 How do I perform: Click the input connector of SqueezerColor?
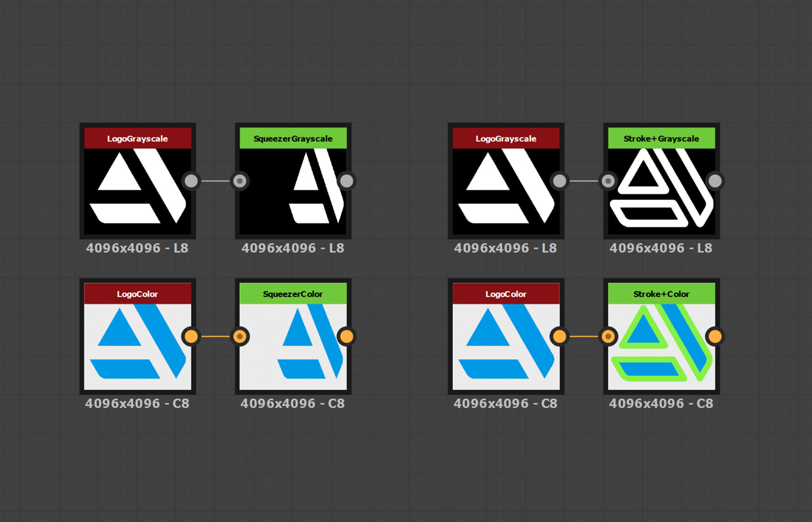tap(240, 336)
